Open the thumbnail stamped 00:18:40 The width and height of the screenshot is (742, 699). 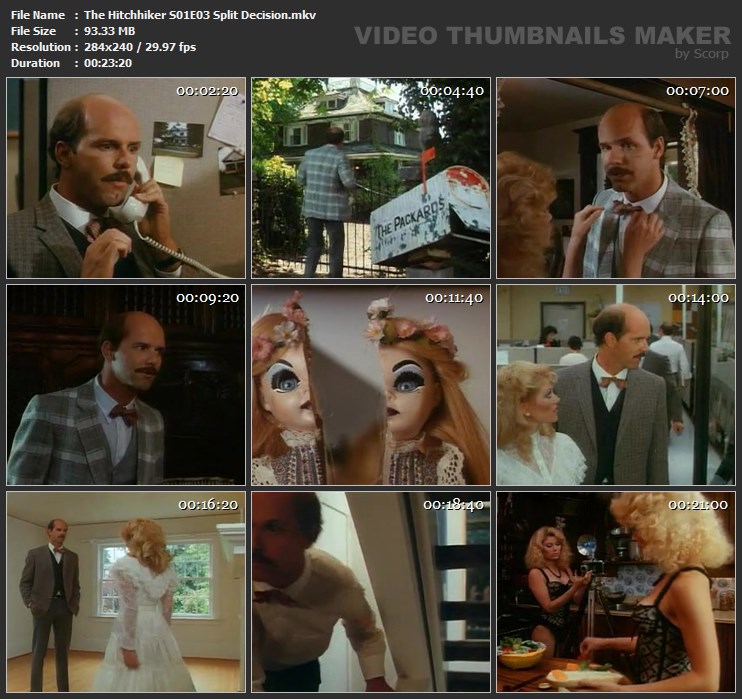371,592
